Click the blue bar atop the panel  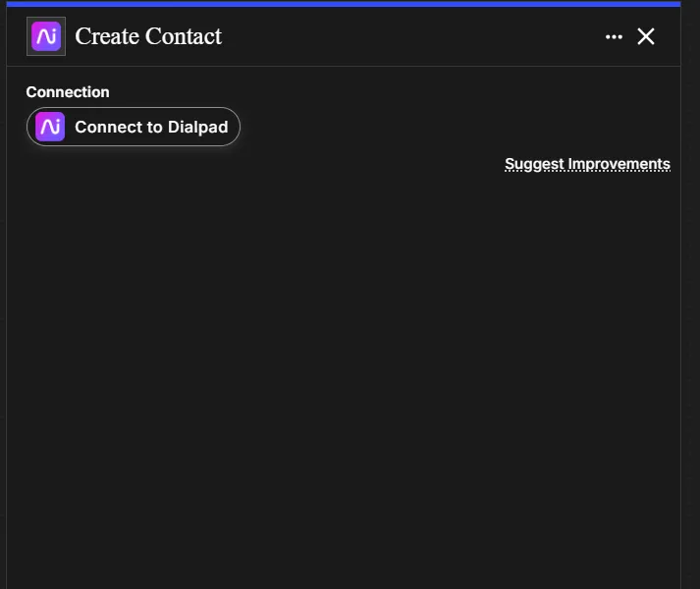tap(344, 4)
